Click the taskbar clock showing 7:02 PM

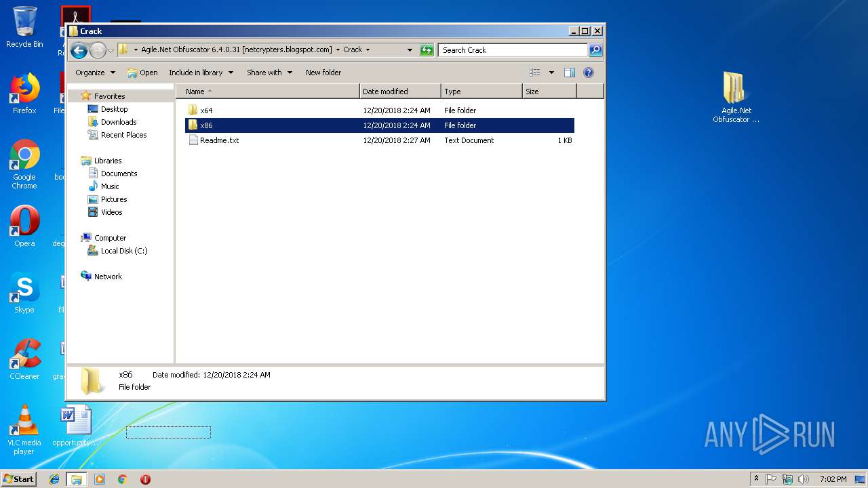click(833, 479)
